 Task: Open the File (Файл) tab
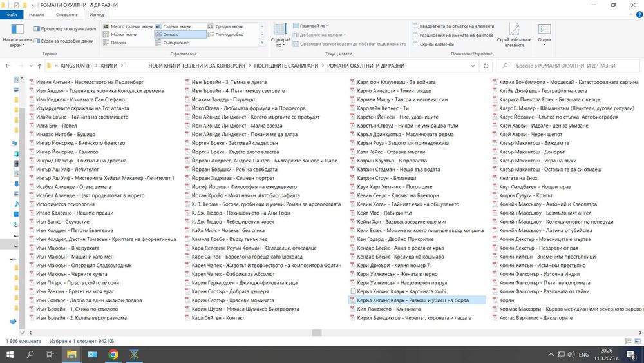click(x=12, y=14)
